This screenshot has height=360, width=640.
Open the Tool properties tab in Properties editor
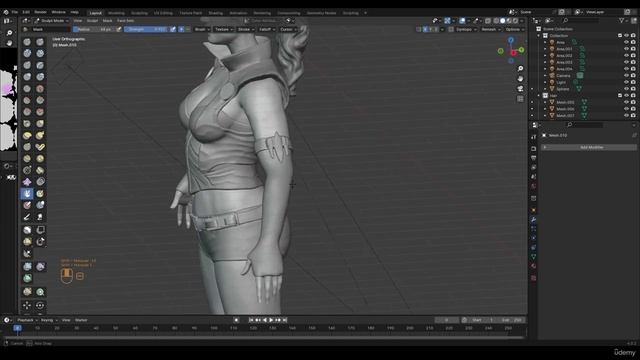point(533,137)
